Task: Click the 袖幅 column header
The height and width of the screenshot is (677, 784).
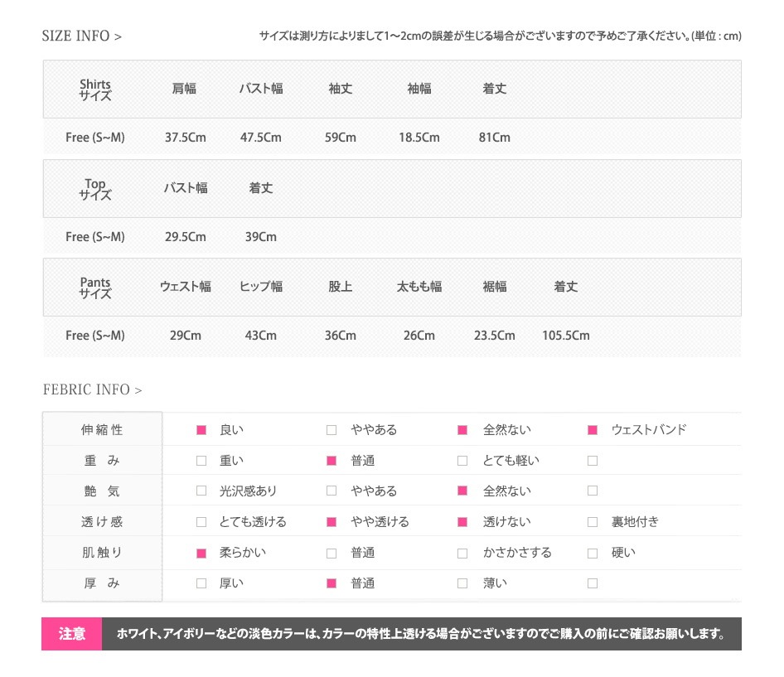Action: click(x=419, y=89)
